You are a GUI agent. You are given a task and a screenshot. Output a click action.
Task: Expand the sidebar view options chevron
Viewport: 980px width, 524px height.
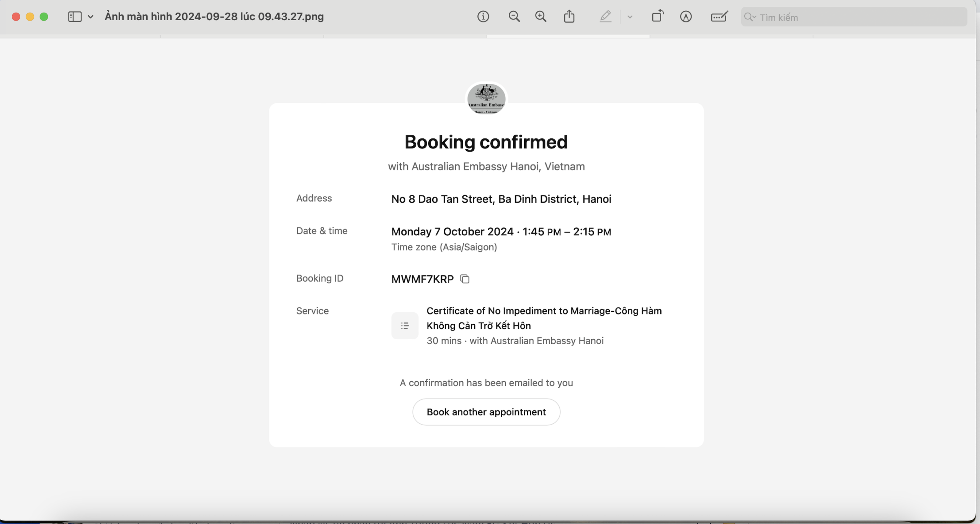(x=90, y=17)
